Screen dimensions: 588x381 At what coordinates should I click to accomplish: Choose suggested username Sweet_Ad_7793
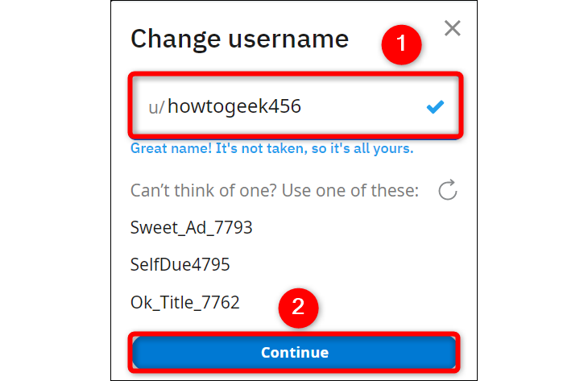[191, 228]
